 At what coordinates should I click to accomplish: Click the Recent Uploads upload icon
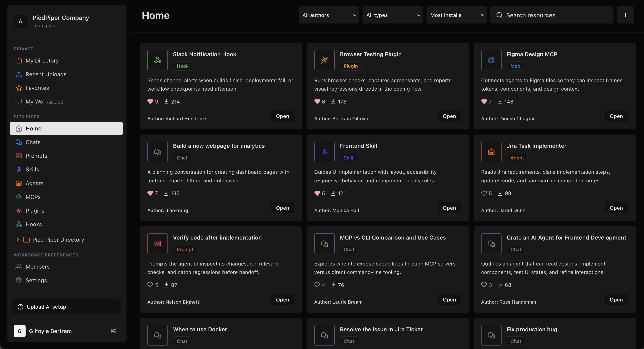click(19, 74)
